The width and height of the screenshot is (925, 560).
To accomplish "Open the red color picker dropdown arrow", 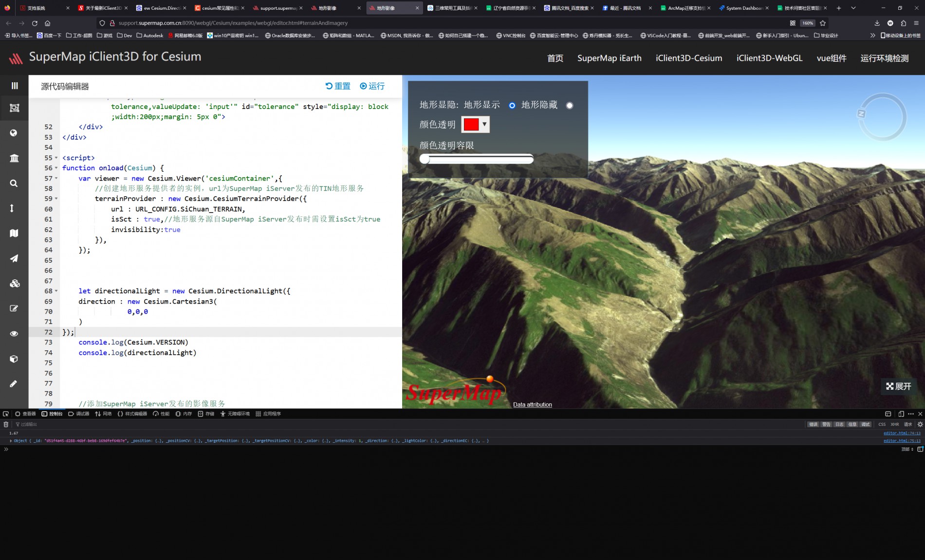I will point(484,125).
